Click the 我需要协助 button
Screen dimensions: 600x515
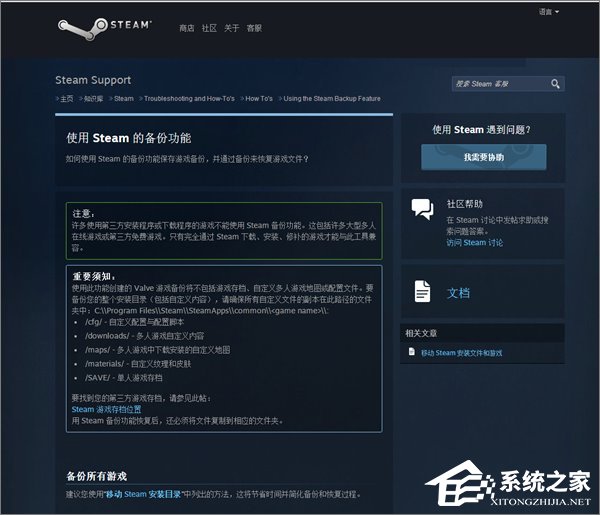point(484,157)
